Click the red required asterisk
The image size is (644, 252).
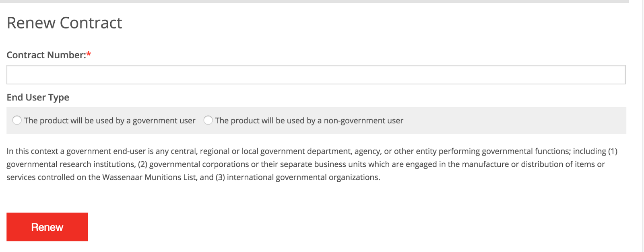point(89,55)
